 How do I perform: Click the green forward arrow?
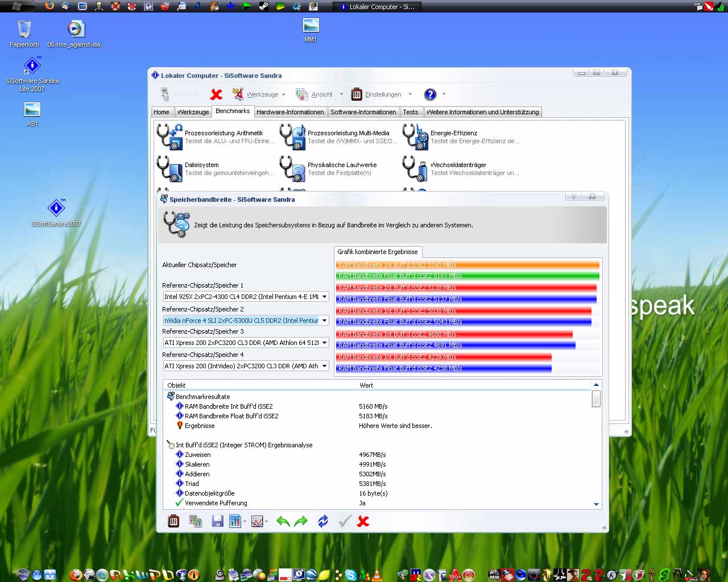(x=301, y=521)
